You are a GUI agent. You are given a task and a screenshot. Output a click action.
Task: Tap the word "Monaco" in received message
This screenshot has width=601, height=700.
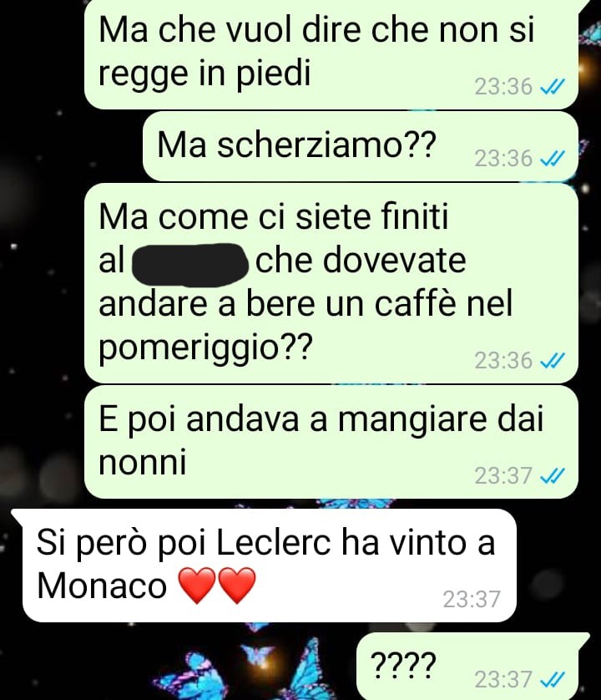102,586
